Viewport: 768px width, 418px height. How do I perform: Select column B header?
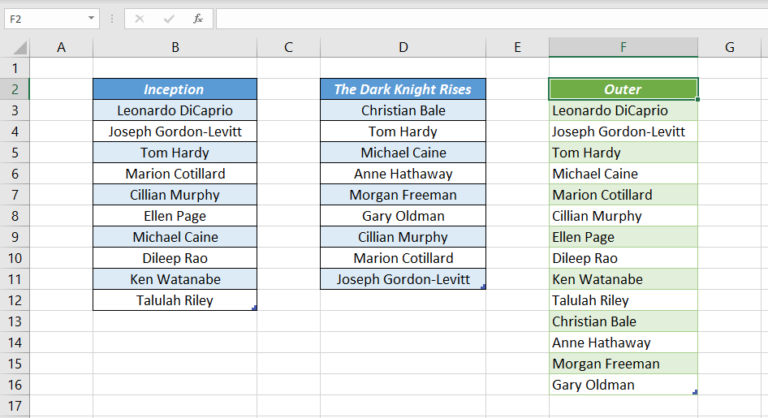click(175, 48)
